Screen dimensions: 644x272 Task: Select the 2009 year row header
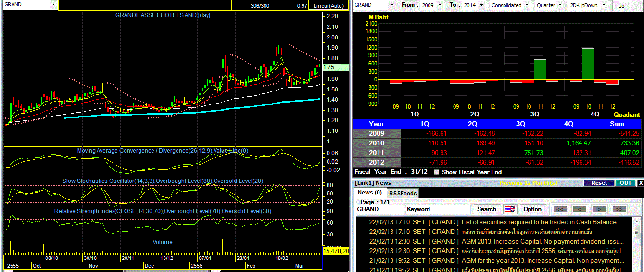tap(377, 133)
